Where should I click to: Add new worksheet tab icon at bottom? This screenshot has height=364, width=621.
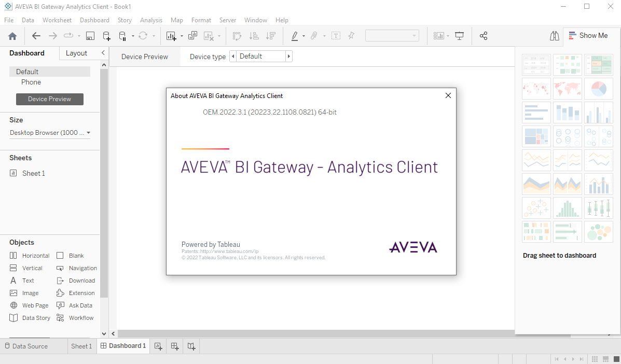[158, 346]
